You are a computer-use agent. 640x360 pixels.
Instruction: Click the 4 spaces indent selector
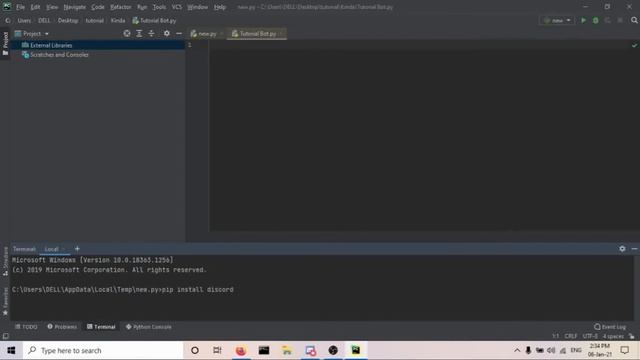pyautogui.click(x=613, y=336)
